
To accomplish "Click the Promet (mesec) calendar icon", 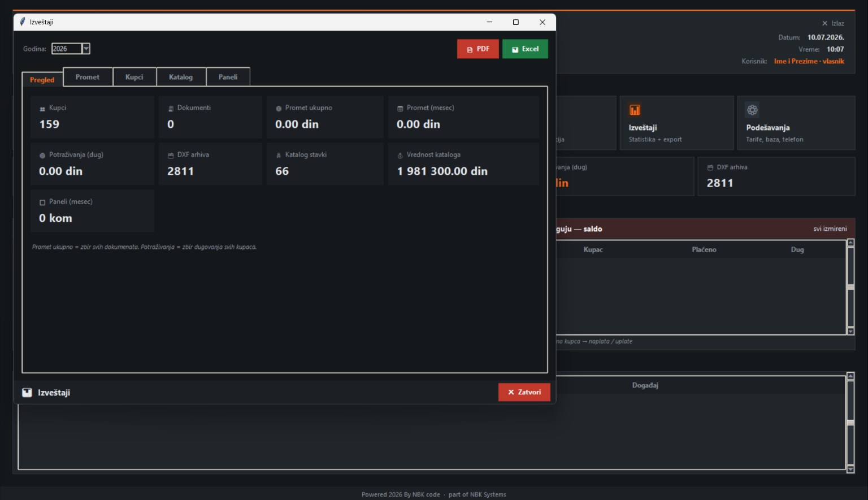I will [400, 109].
